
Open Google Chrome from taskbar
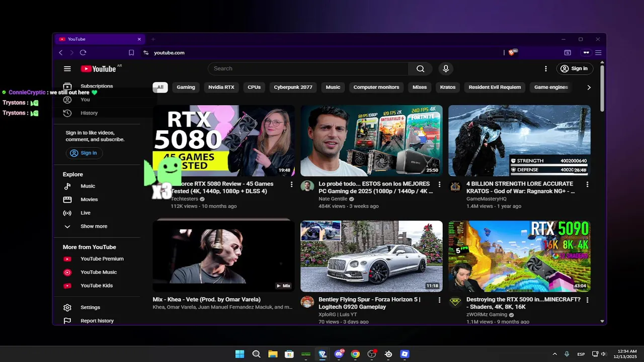[355, 354]
